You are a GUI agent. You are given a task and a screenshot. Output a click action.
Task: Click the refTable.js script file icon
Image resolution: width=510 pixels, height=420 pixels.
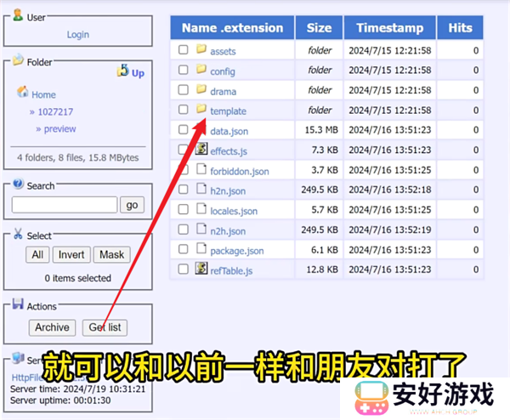(201, 269)
